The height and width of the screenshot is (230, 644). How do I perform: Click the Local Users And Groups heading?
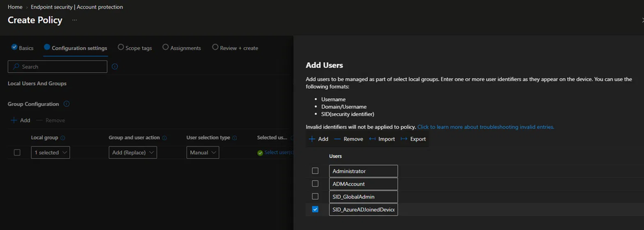[37, 84]
